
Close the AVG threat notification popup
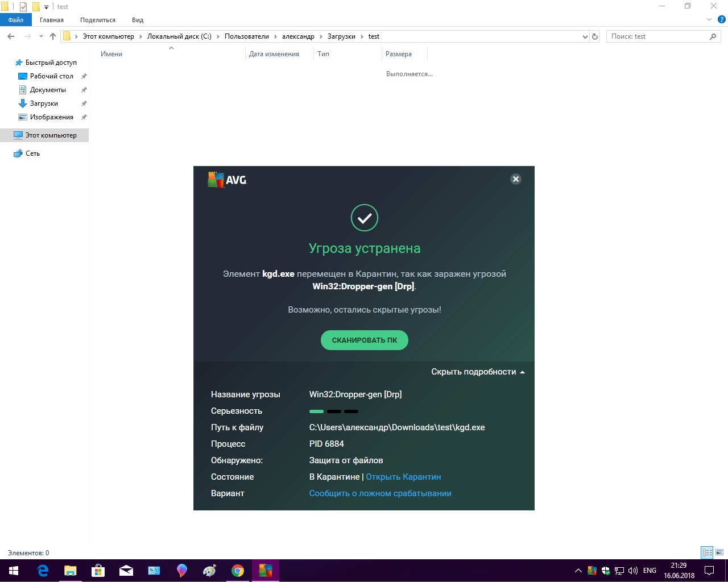click(516, 179)
